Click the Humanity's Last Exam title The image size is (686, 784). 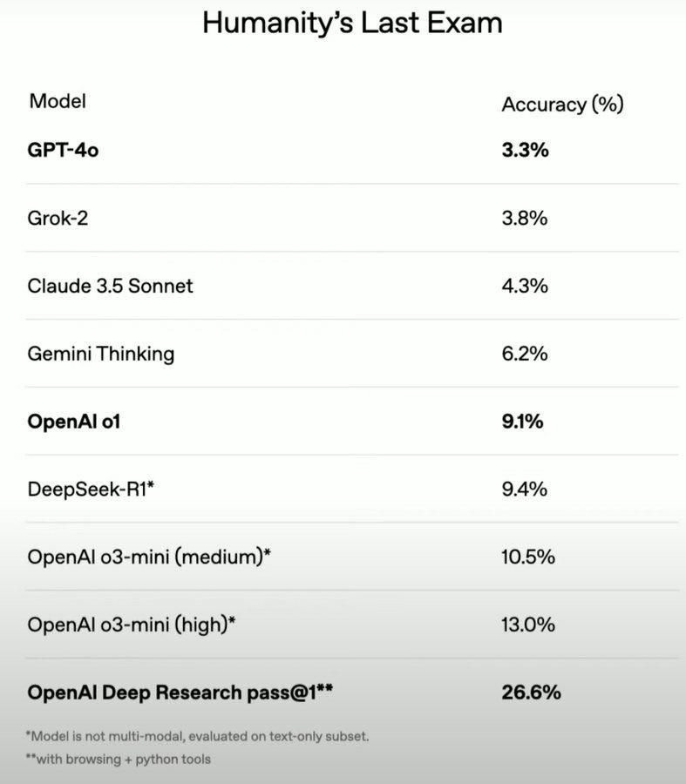(x=352, y=23)
